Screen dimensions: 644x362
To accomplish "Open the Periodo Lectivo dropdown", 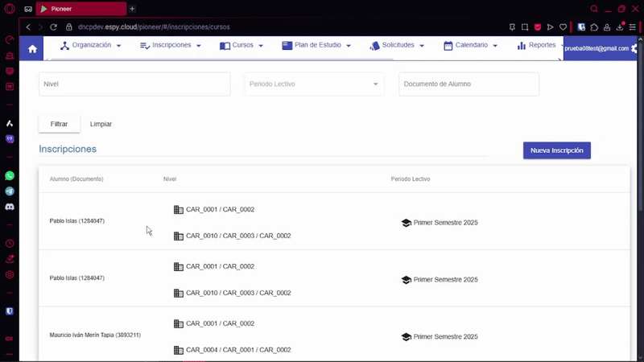I will (x=314, y=84).
